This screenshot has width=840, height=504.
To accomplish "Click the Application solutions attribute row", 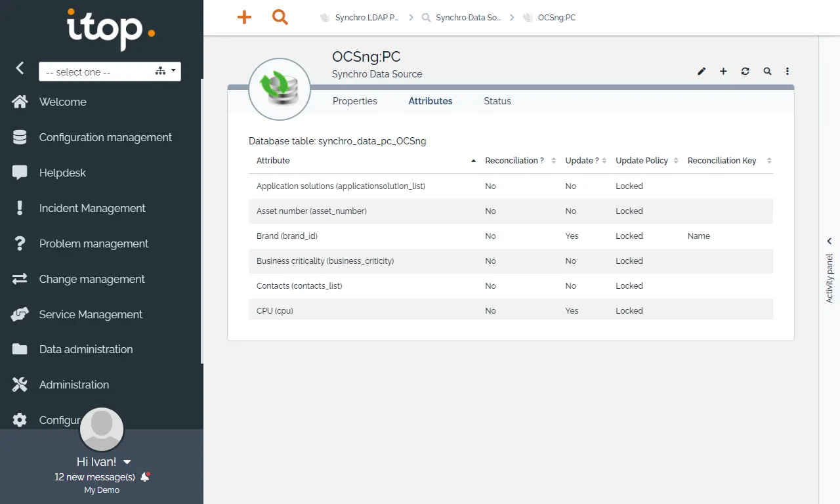I will tap(511, 186).
